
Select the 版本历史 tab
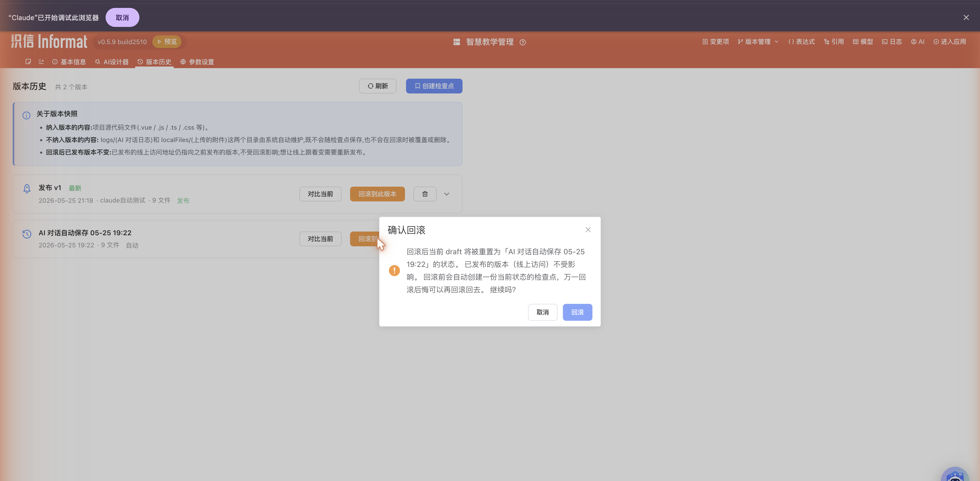pos(154,62)
